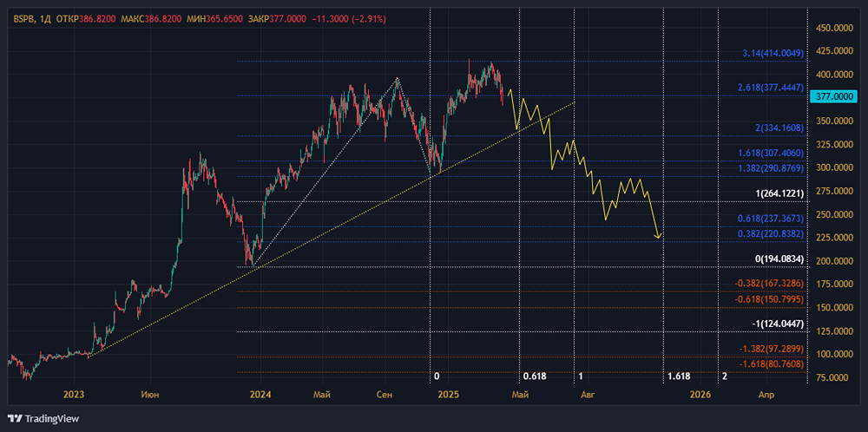Screen dimensions: 868x432
Task: Click Fibonacci level -1.382(97.2899)
Action: [771, 349]
